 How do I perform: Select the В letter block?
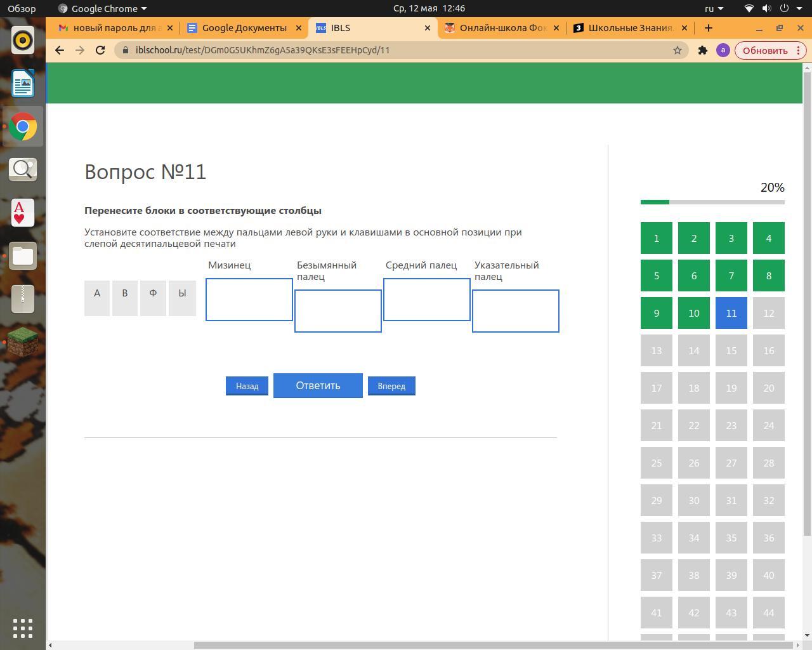click(x=125, y=298)
